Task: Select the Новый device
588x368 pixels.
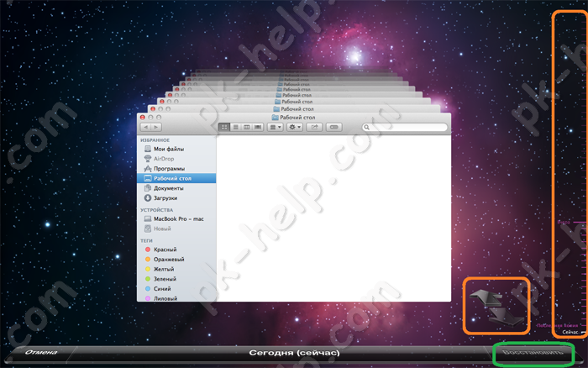Action: pyautogui.click(x=176, y=229)
